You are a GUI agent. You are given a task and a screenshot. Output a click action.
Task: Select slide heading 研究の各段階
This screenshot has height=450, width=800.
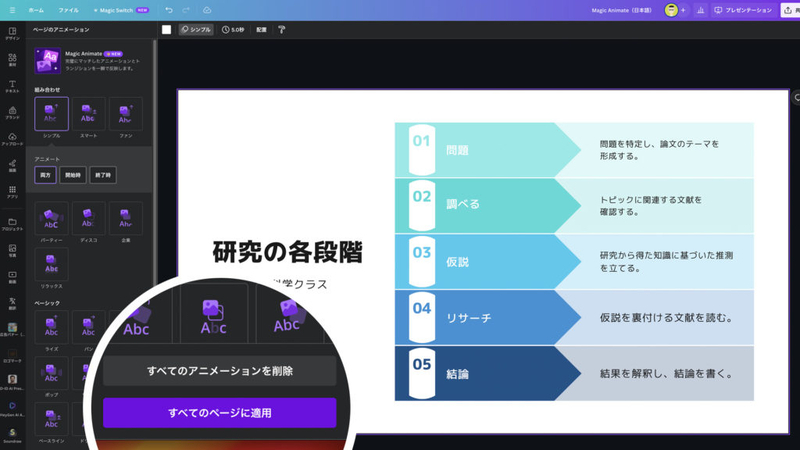click(287, 252)
